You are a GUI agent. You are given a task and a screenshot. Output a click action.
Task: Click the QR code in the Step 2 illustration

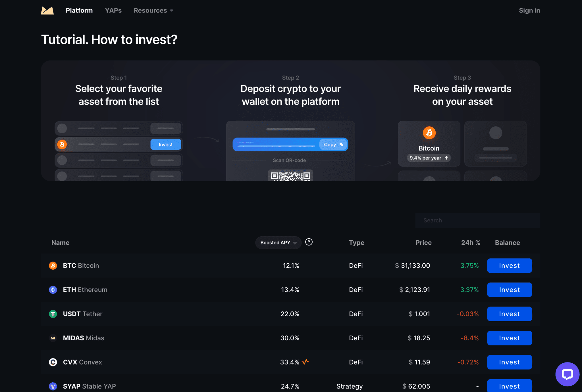pyautogui.click(x=290, y=176)
